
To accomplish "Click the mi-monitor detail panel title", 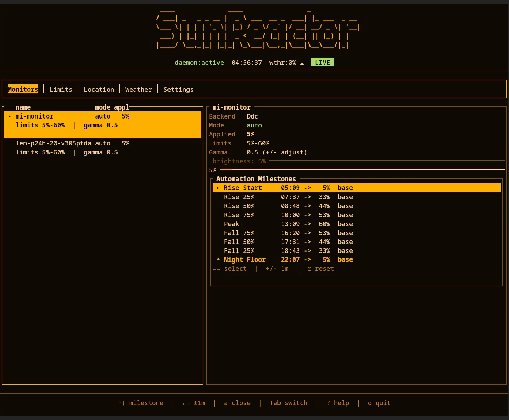I will point(232,107).
